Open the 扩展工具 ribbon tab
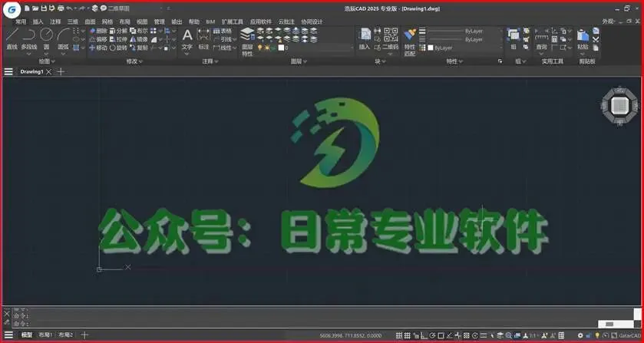 click(x=233, y=21)
